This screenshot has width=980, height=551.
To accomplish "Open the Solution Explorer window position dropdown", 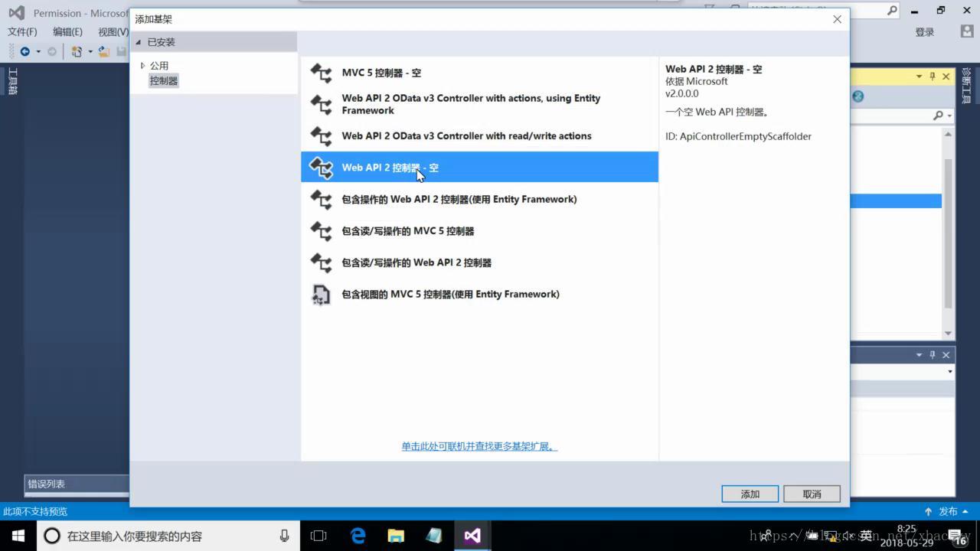I will point(919,77).
